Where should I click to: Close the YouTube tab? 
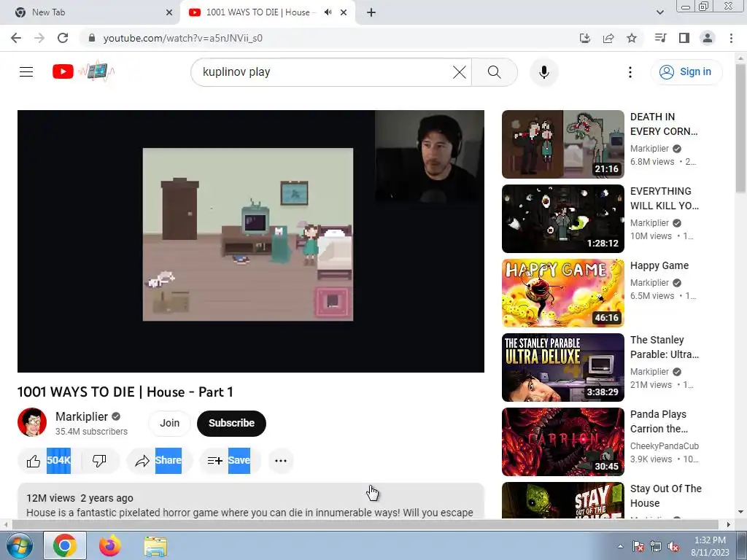[344, 12]
